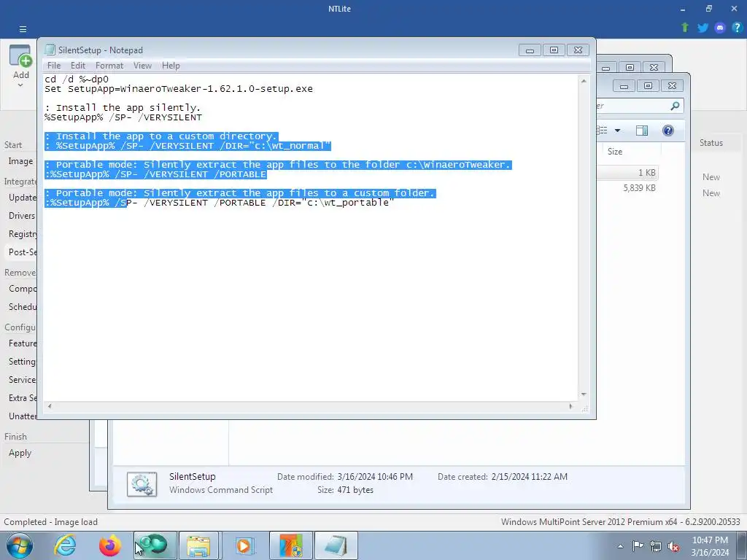
Task: Open the Windows Start button
Action: [19, 545]
